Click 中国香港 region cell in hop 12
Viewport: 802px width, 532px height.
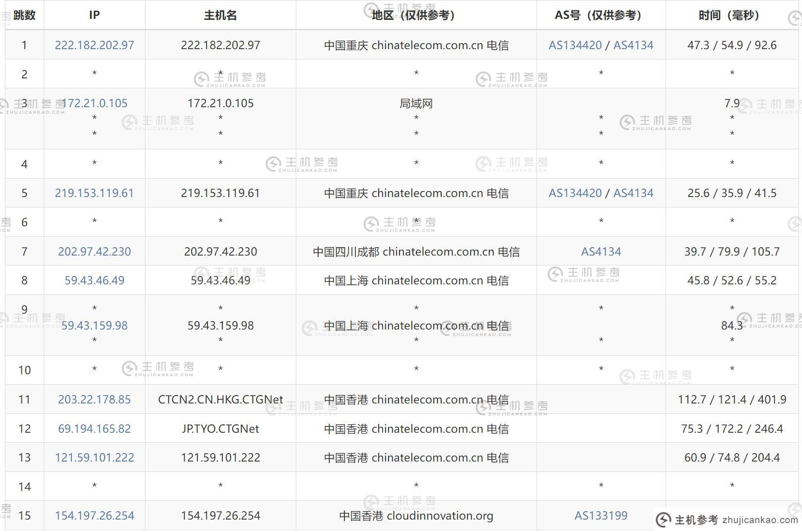416,429
